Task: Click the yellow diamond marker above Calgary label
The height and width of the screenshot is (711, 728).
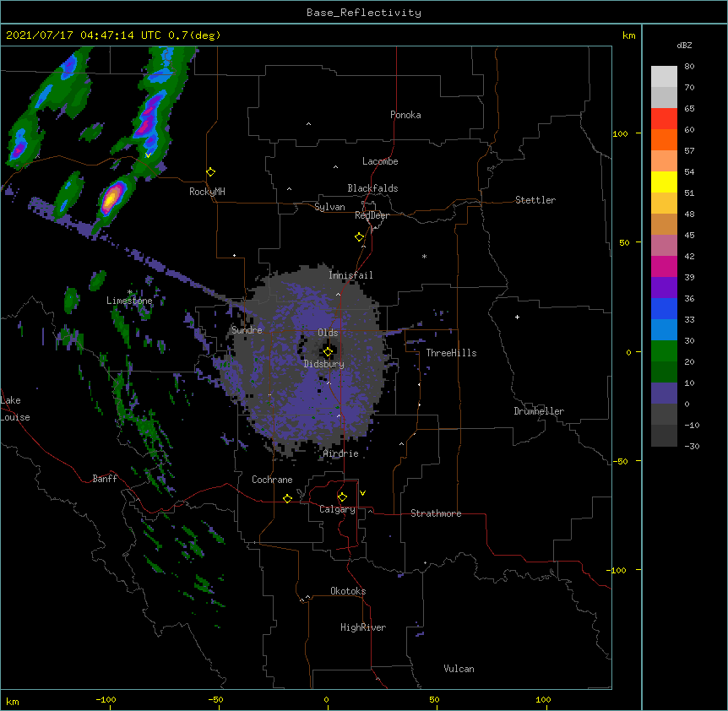Action: (x=342, y=497)
